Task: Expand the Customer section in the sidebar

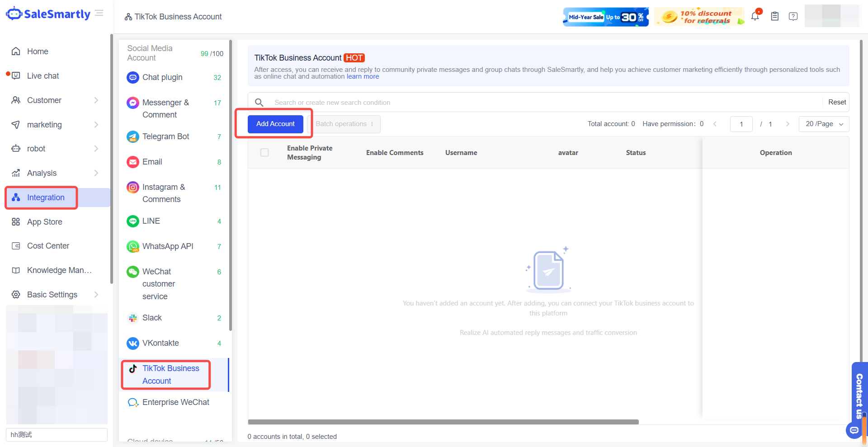Action: click(44, 100)
